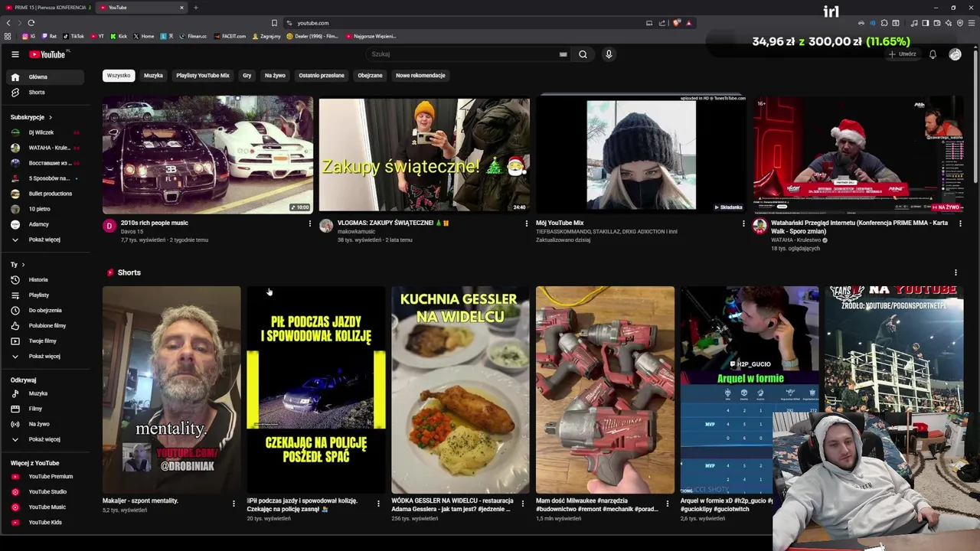Select the Ostatnio przesłane chip
Image resolution: width=980 pixels, height=551 pixels.
(322, 75)
